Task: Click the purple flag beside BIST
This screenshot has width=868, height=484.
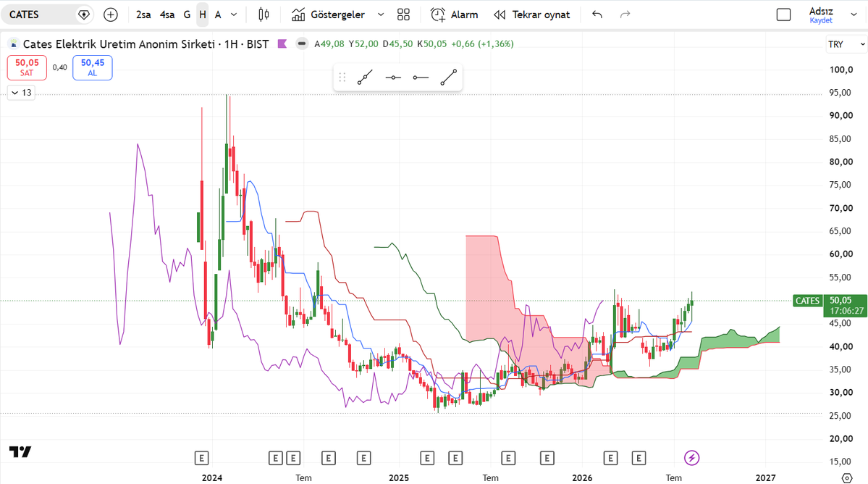Action: (282, 43)
